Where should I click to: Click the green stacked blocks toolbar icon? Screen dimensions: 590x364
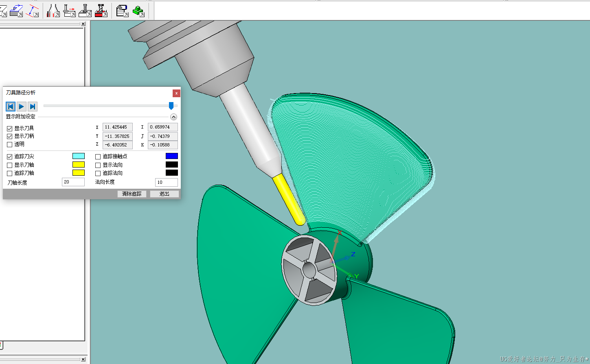pyautogui.click(x=138, y=11)
